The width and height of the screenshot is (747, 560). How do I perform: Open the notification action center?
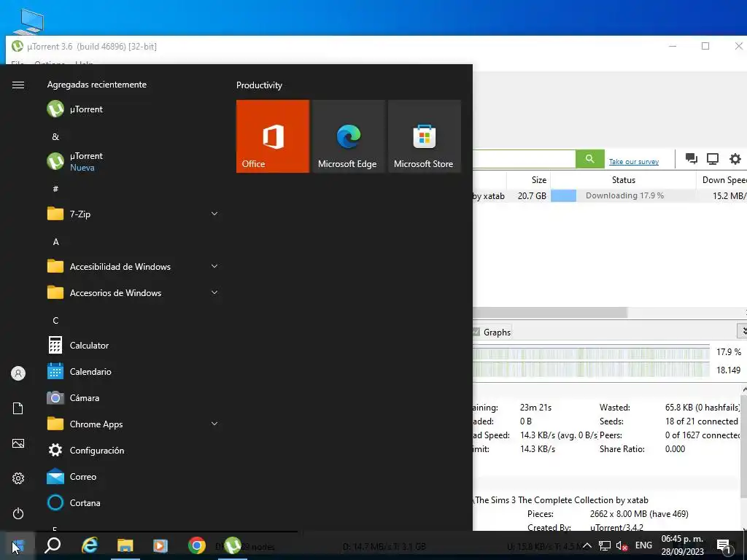(724, 545)
